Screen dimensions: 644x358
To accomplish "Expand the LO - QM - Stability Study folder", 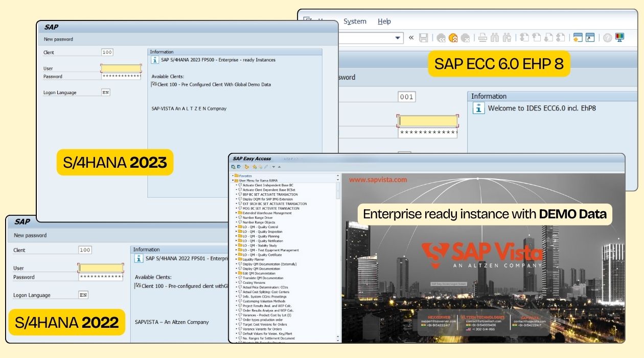I will (x=237, y=245).
